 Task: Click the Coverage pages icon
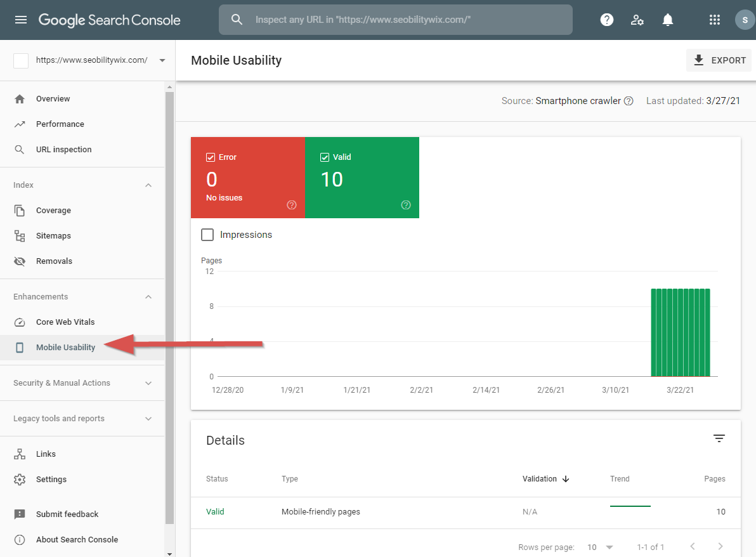[19, 210]
